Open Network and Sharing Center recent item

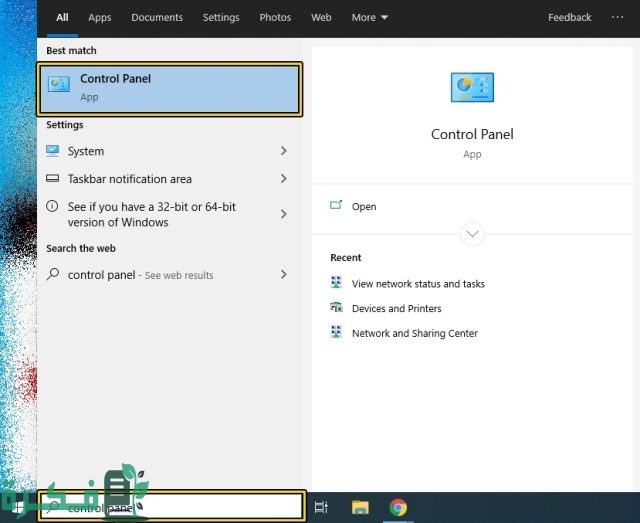tap(414, 334)
